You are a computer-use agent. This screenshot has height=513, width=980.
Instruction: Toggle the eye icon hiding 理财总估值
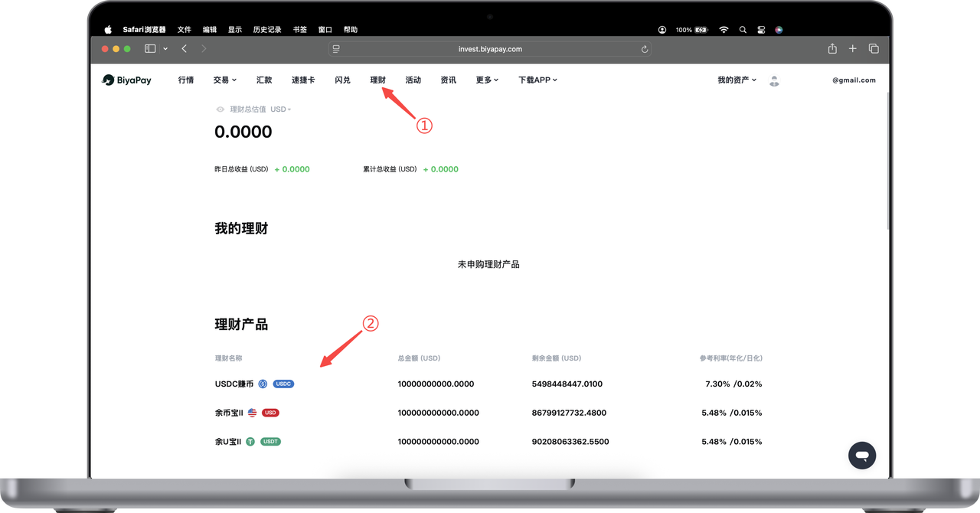[x=220, y=109]
